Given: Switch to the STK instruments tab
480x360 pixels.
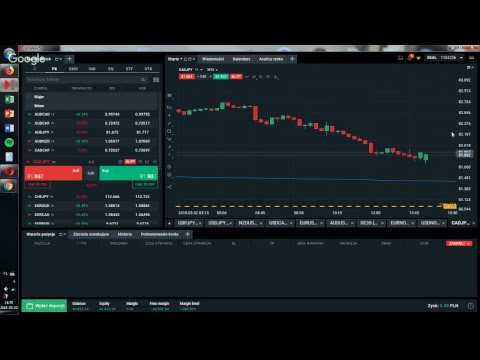Looking at the screenshot, I should pos(148,69).
